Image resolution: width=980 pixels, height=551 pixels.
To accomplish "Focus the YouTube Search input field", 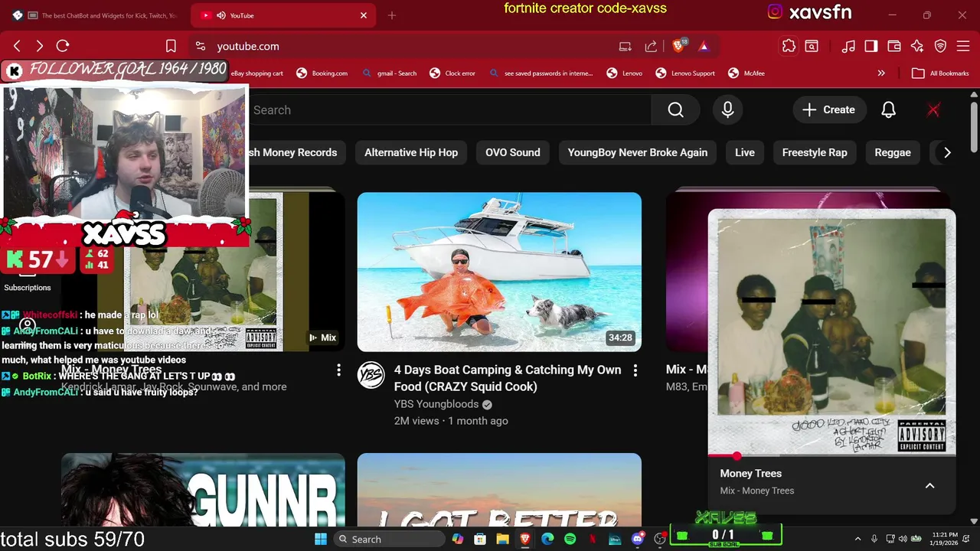I will 450,110.
